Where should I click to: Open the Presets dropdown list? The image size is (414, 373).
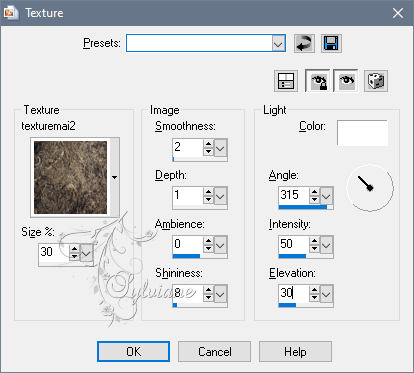coord(278,43)
